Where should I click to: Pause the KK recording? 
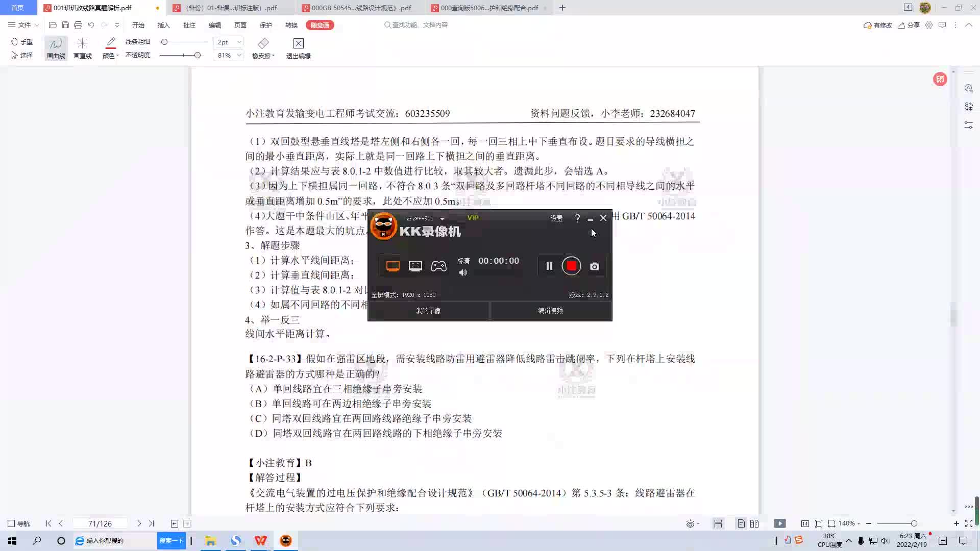coord(549,266)
